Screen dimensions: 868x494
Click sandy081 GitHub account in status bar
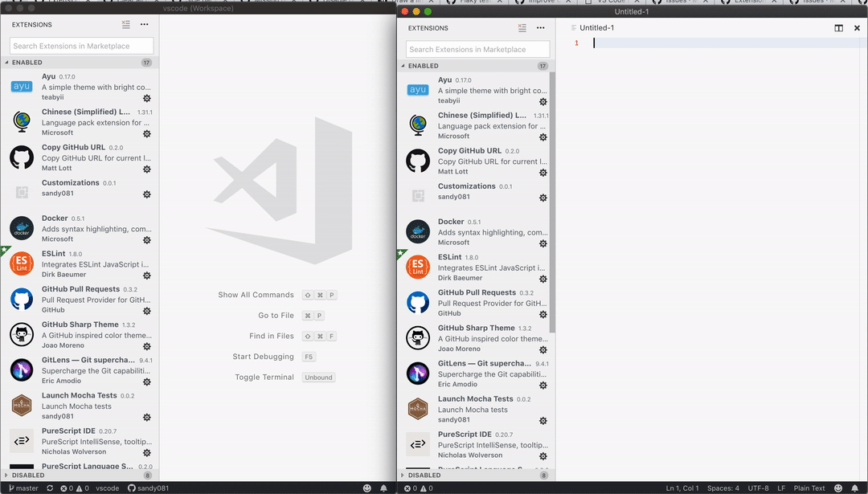[x=149, y=488]
